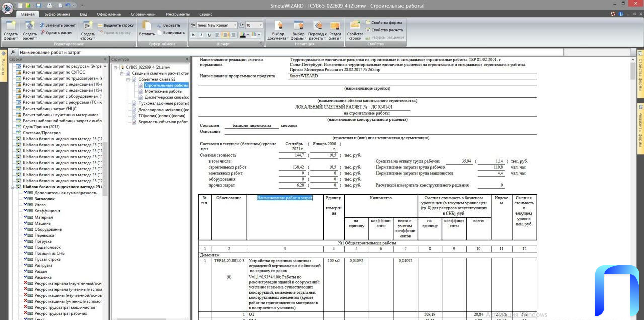Screen dimensions: 644x320
Task: Toggle the check mark beside Итого row
Action: 25,204
